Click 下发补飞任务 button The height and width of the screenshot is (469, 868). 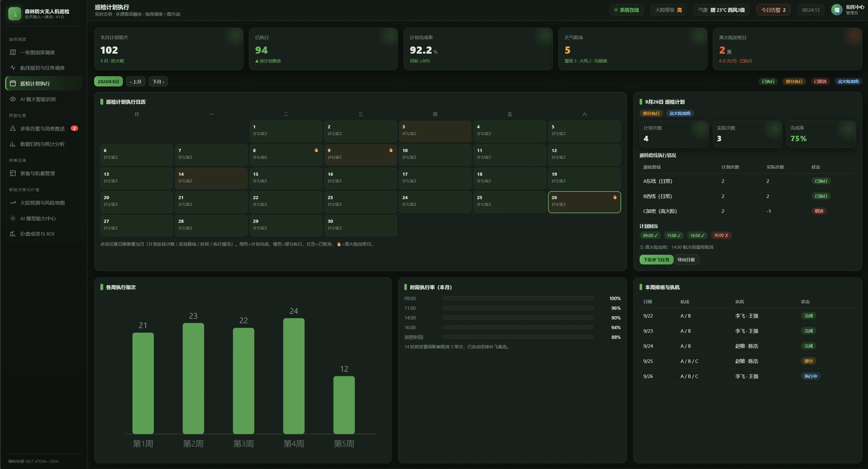pyautogui.click(x=656, y=260)
